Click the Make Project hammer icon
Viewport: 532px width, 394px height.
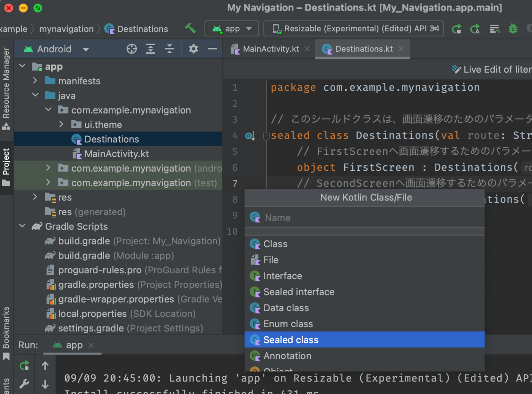190,28
